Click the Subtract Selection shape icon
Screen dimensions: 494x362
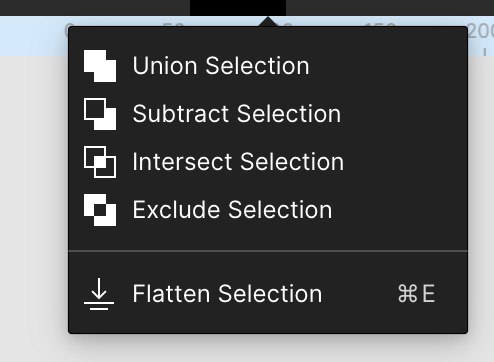coord(100,114)
